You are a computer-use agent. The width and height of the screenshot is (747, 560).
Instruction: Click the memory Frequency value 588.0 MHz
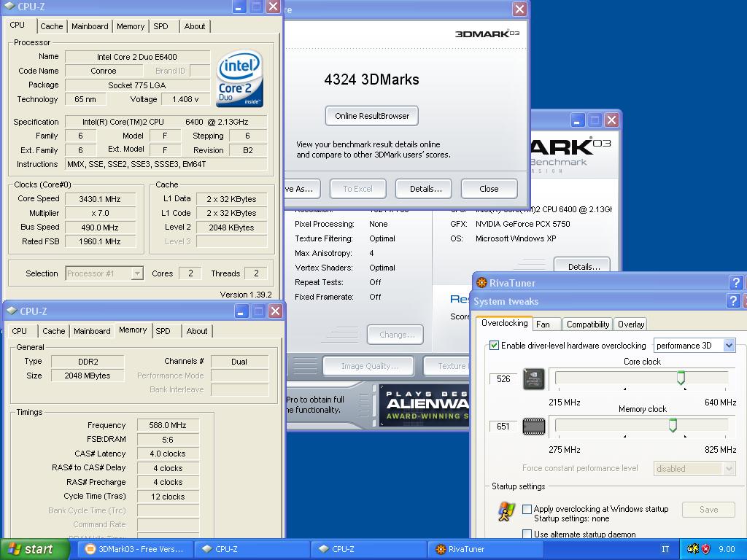click(x=168, y=425)
